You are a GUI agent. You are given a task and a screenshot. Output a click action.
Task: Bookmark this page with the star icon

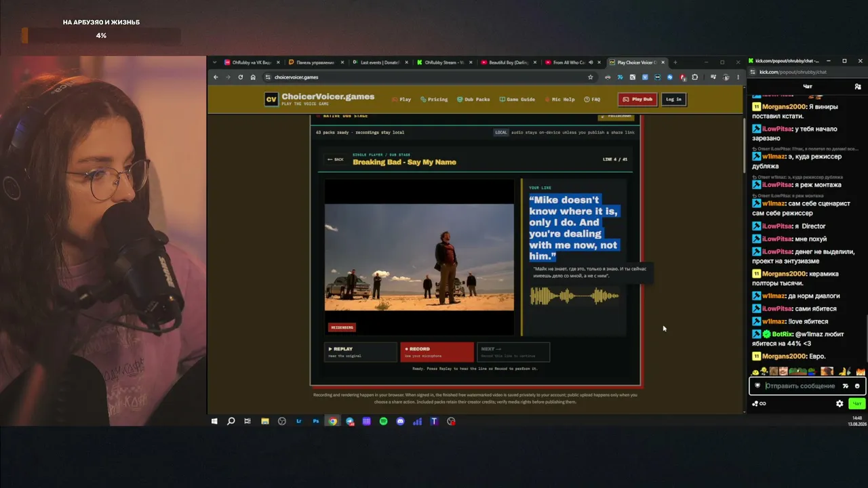click(x=590, y=77)
